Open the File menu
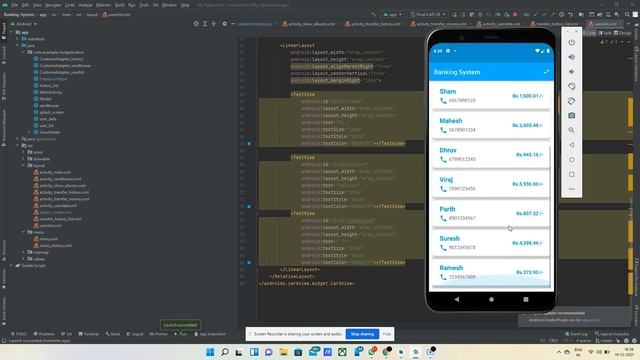Image resolution: width=640 pixels, height=360 pixels. [15, 5]
